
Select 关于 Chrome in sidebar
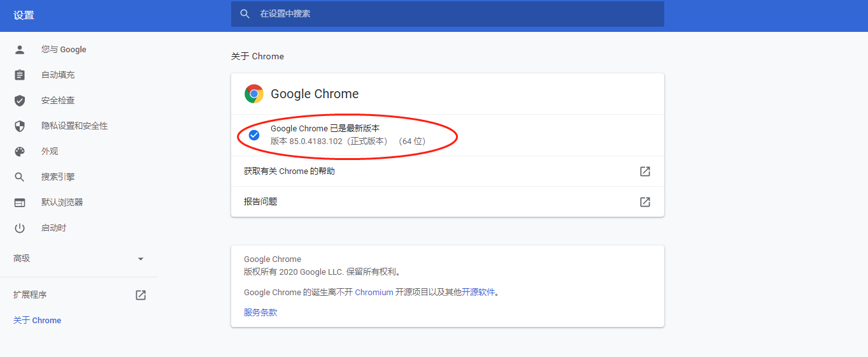(x=38, y=320)
